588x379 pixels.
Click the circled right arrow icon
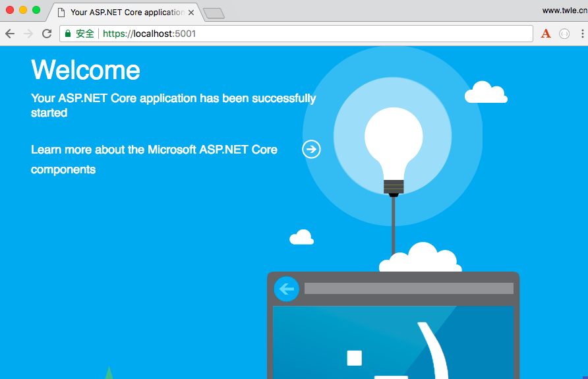(x=311, y=149)
